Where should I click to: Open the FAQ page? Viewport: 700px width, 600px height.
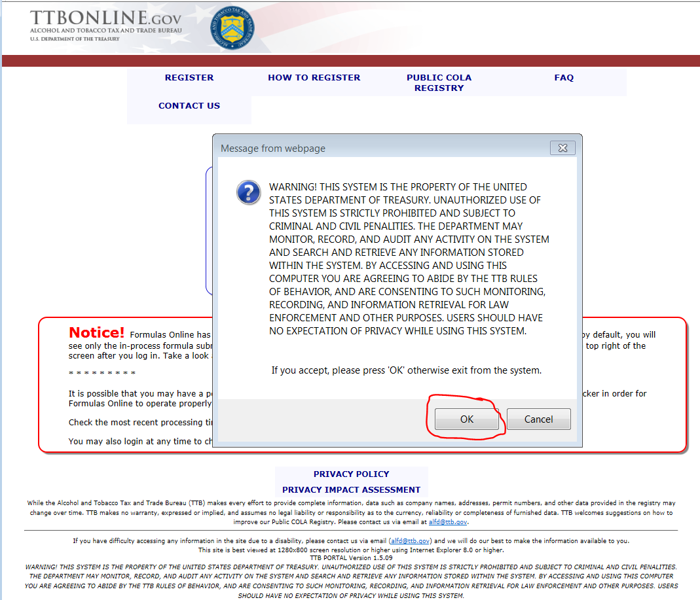coord(564,78)
